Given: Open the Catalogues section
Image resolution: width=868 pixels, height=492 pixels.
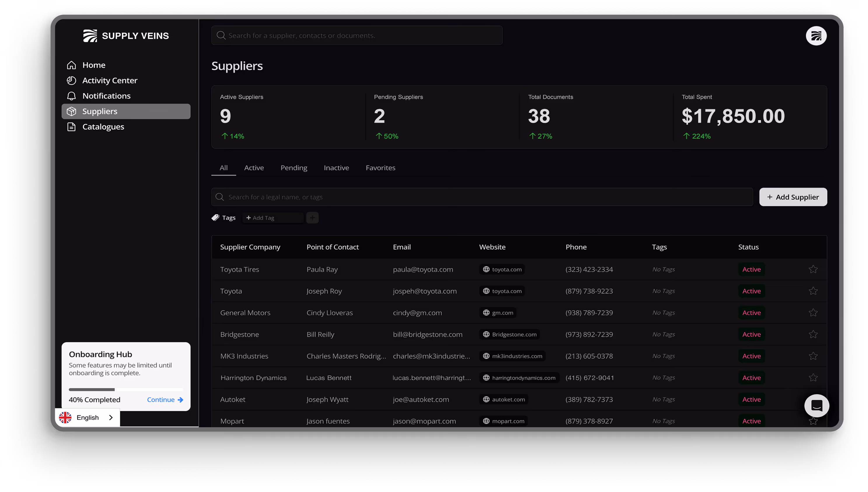Looking at the screenshot, I should coord(103,127).
